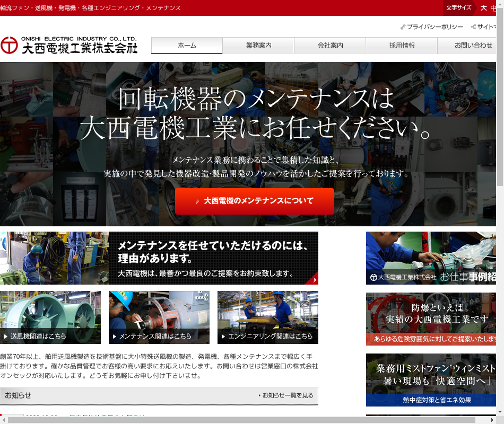Set text size to 大 (large)

point(483,8)
